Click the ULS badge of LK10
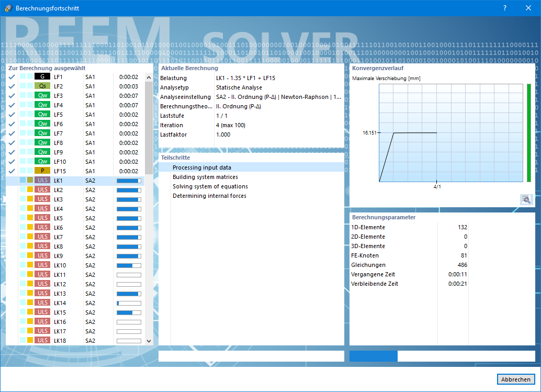Screen dimensions: 541x392 click(42, 265)
